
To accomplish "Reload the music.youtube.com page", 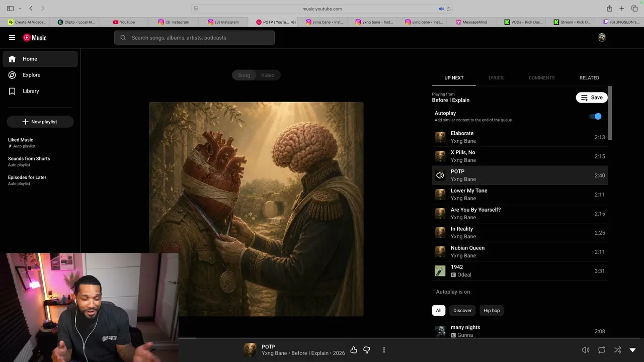I will tap(448, 9).
